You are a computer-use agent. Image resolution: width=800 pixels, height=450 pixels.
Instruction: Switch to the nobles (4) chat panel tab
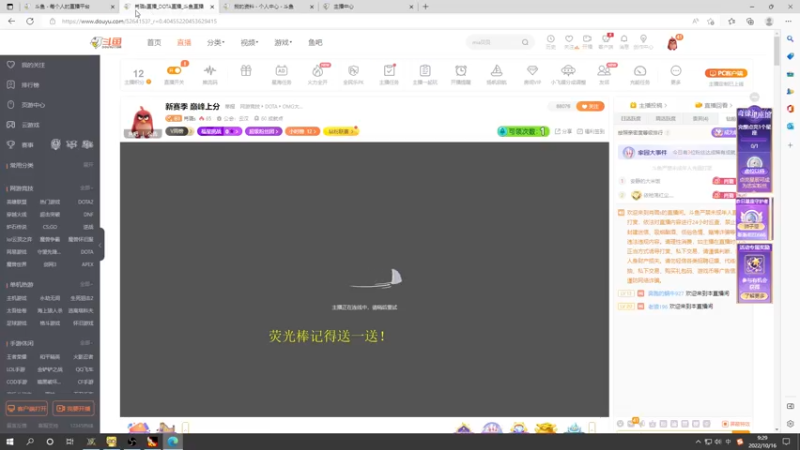[700, 118]
